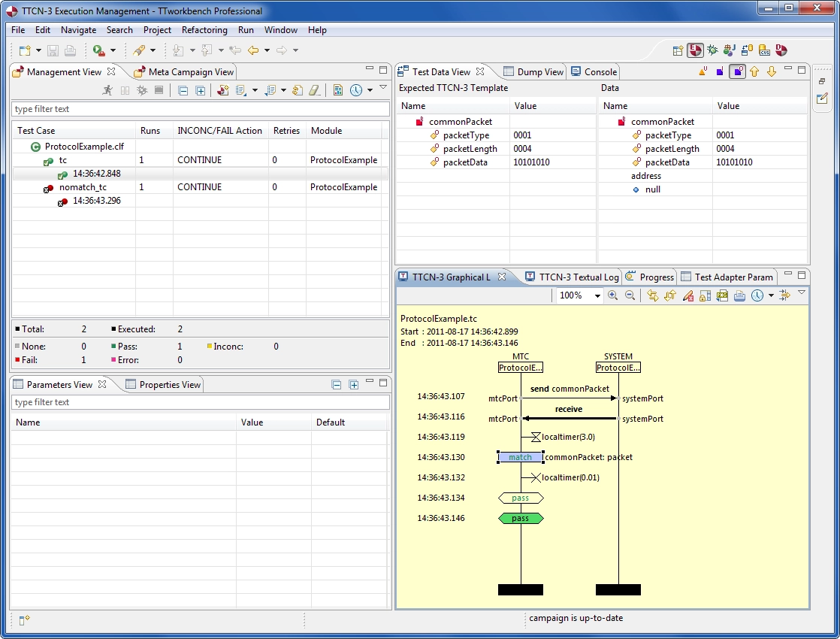
Task: Switch to the TTCN-3 Textual Log tab
Action: 579,277
